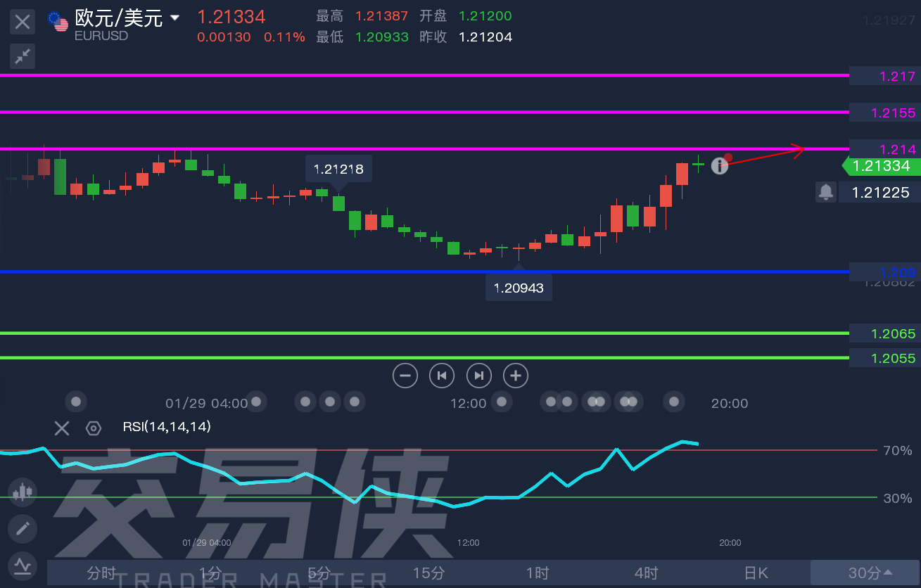Click the 1.2055 green level label

pos(884,358)
